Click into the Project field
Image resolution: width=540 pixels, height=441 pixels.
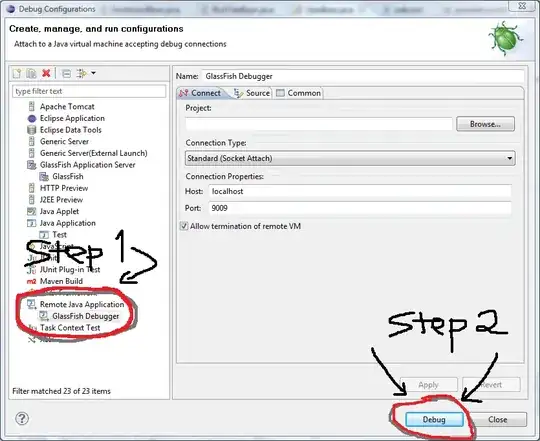319,124
